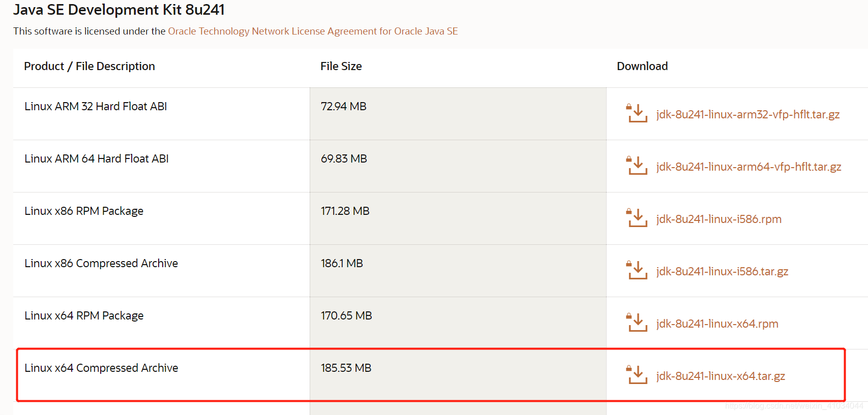Click the 'Product / File Description' column header
Screen dimensions: 868x415
[x=89, y=67]
